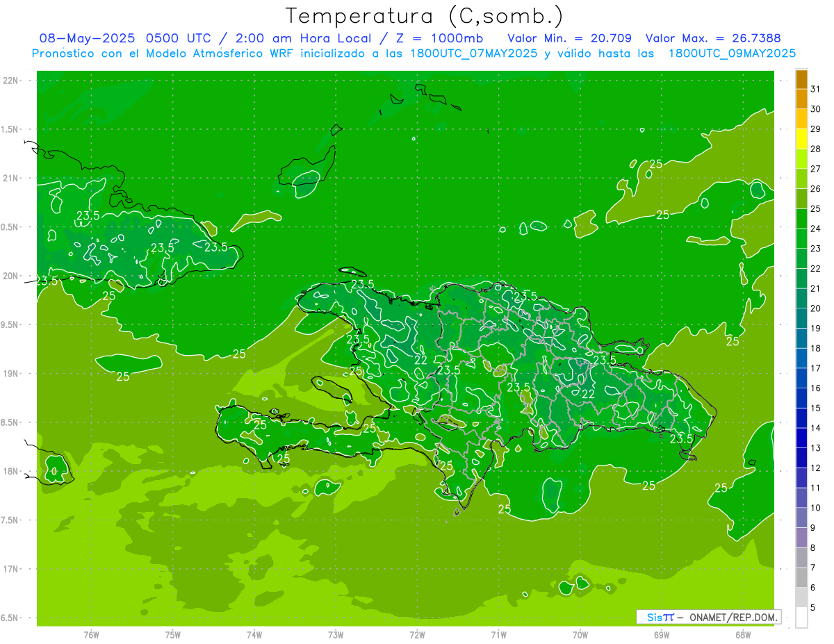Click the '71W' longitude axis label
The height and width of the screenshot is (644, 834).
point(498,635)
